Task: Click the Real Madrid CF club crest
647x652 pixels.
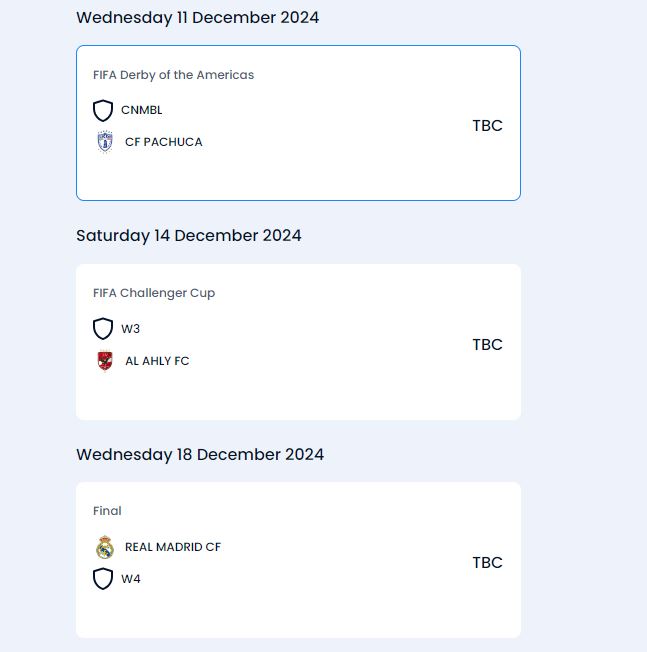Action: (105, 547)
